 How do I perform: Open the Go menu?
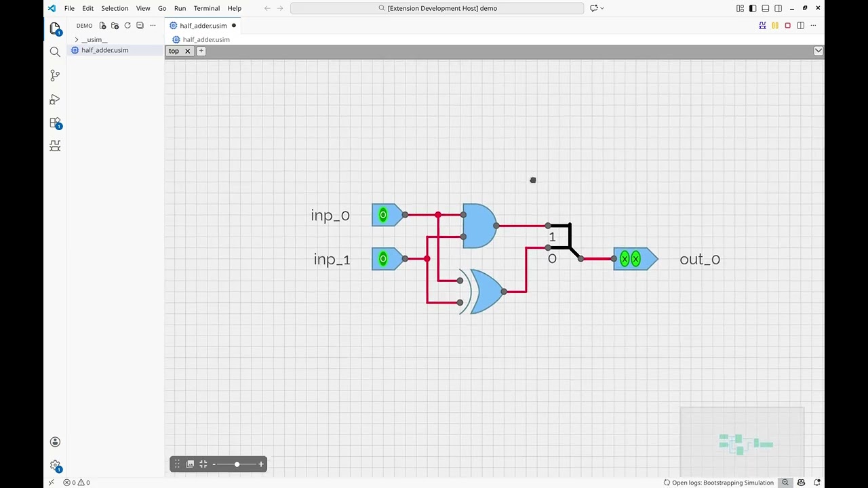(x=162, y=8)
